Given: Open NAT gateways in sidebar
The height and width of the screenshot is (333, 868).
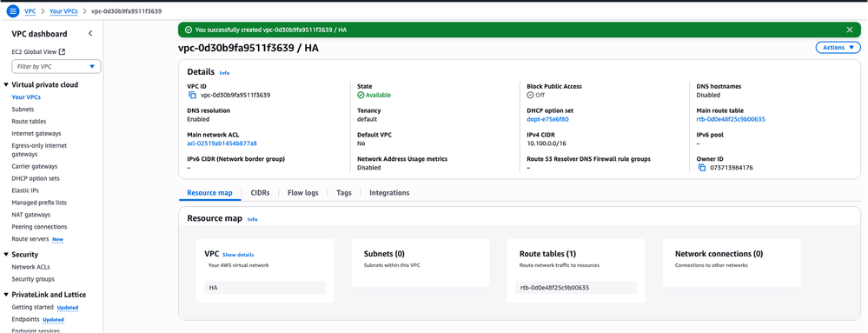Looking at the screenshot, I should pos(31,215).
